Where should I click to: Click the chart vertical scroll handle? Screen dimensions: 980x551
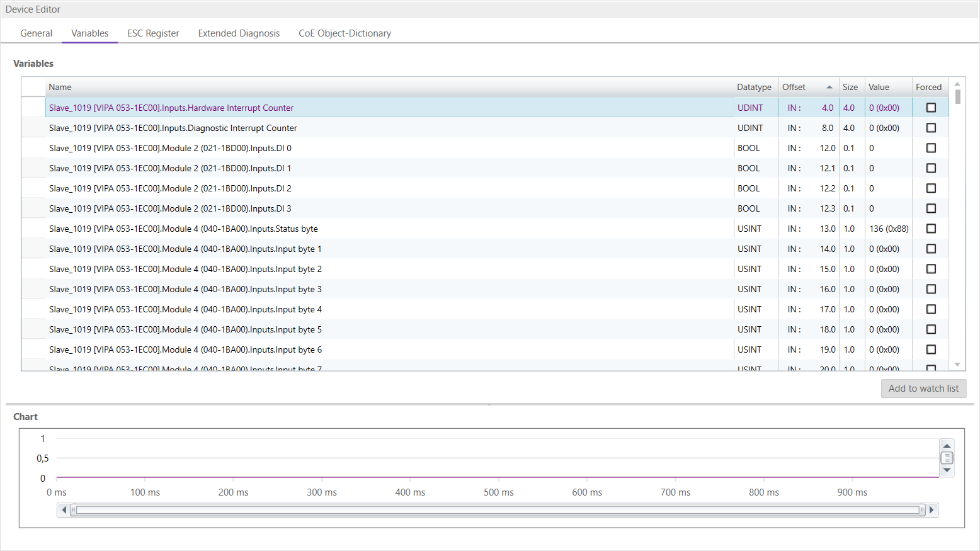947,458
